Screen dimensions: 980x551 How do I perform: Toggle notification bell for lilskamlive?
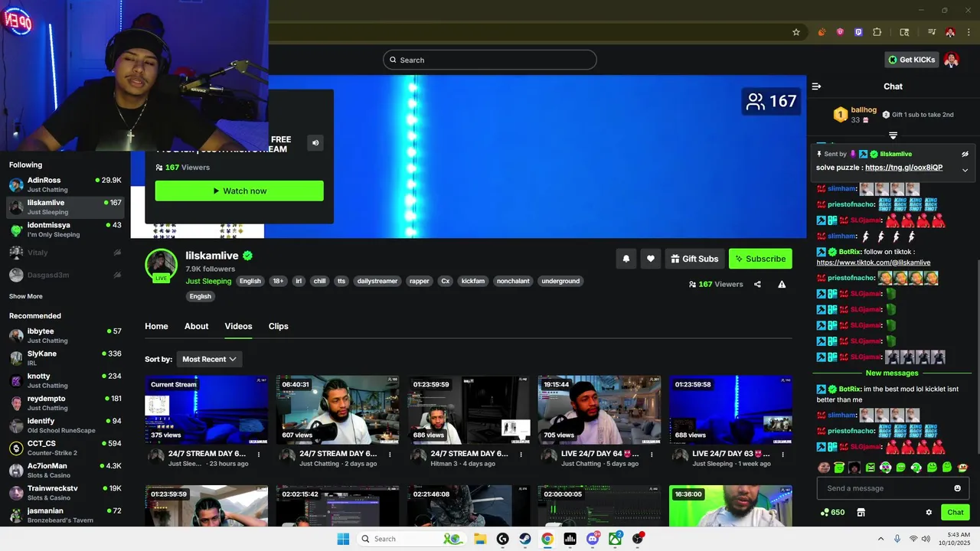(626, 259)
